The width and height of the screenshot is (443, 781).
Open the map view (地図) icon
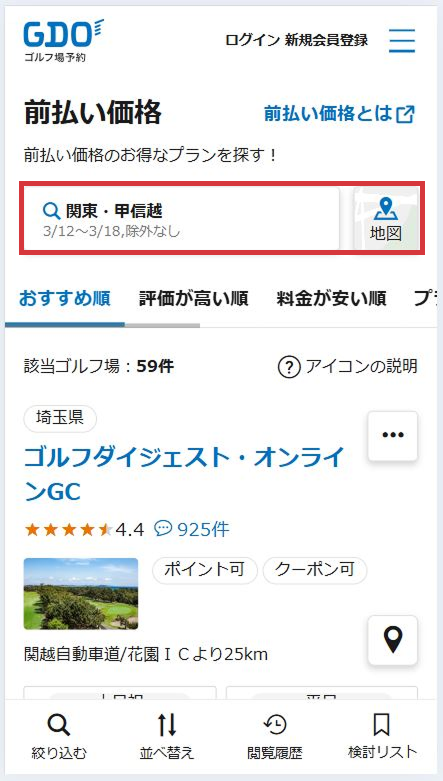386,219
